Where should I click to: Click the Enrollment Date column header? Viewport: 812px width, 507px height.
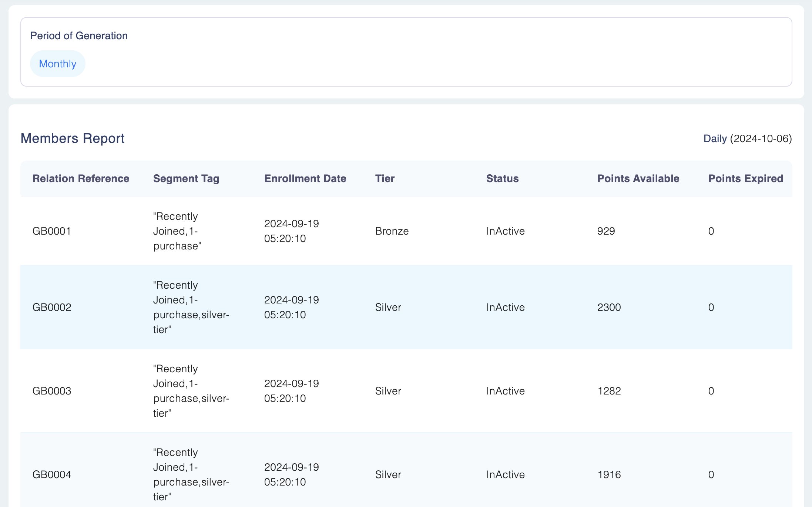305,178
